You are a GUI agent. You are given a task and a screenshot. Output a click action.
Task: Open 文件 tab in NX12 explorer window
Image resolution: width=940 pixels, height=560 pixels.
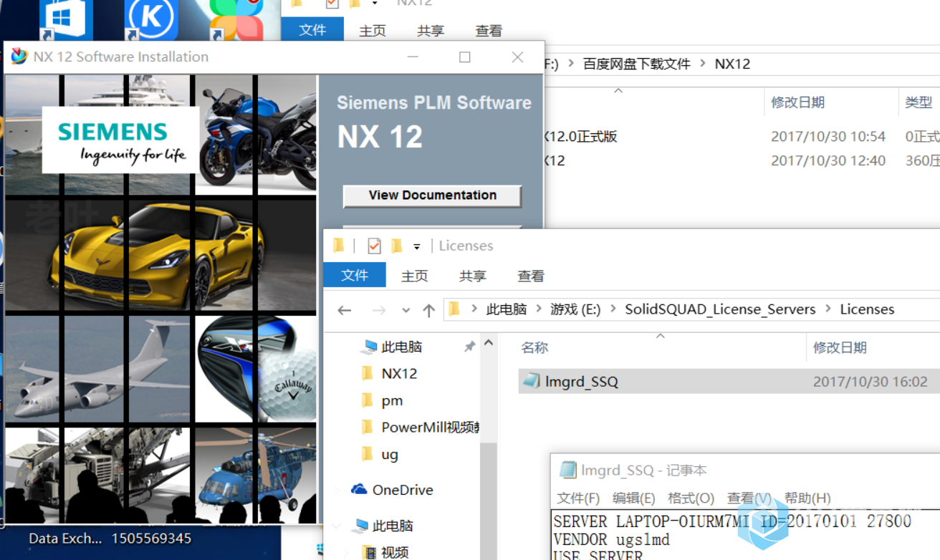point(312,30)
